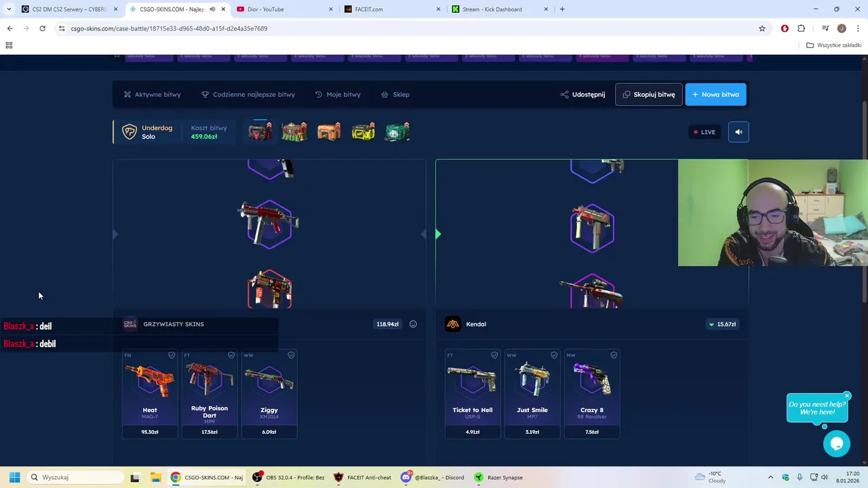The width and height of the screenshot is (868, 488).
Task: Expand the hidden system tray icons
Action: point(770,477)
